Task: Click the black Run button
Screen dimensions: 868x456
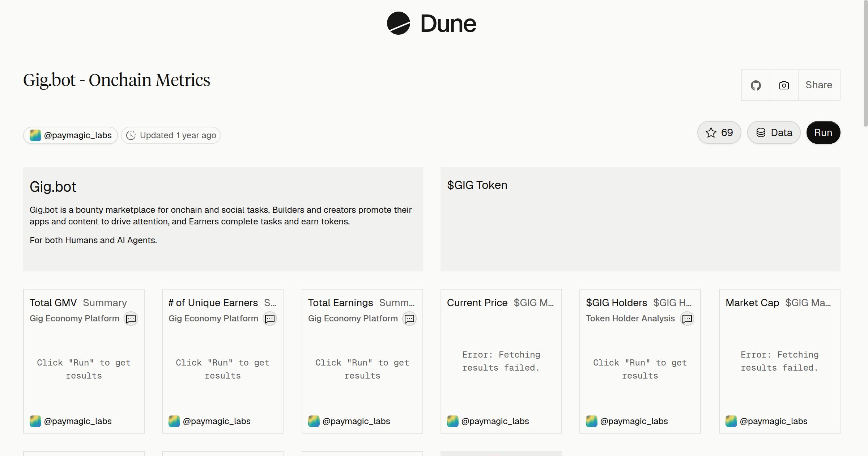Action: point(823,132)
